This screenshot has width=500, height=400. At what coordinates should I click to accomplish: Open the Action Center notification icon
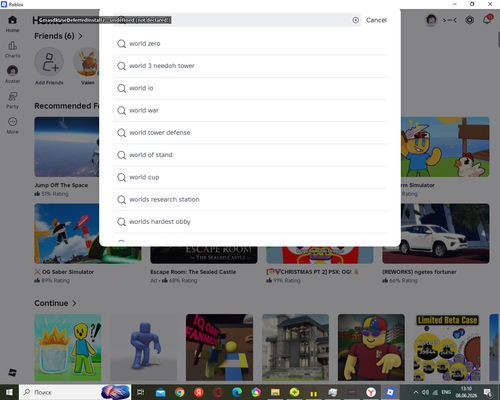(x=487, y=392)
